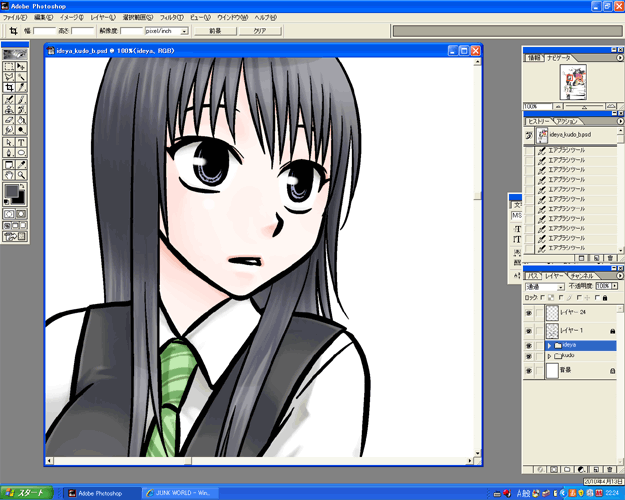The width and height of the screenshot is (625, 500).
Task: Select the Paint Bucket tool
Action: pos(21,120)
